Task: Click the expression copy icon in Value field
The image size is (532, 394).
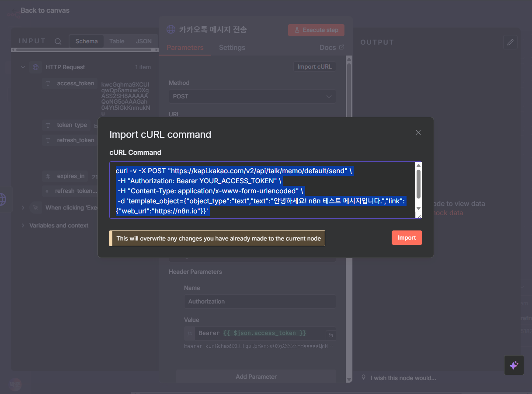Action: (331, 335)
